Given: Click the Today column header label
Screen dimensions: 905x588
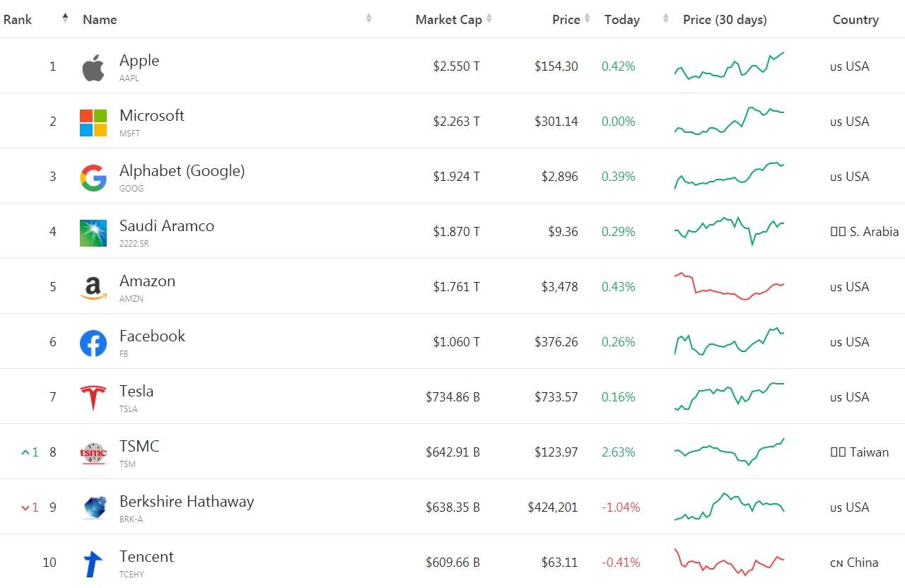Looking at the screenshot, I should click(x=622, y=20).
